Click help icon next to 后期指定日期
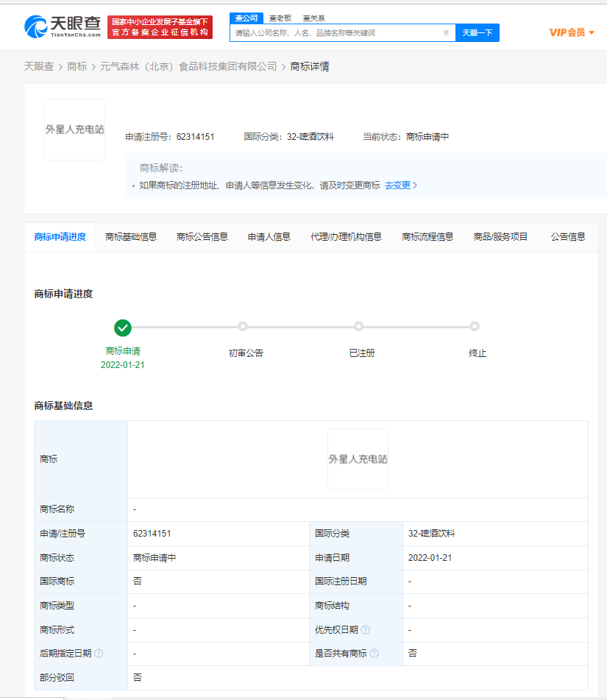The width and height of the screenshot is (607, 700). click(x=99, y=653)
